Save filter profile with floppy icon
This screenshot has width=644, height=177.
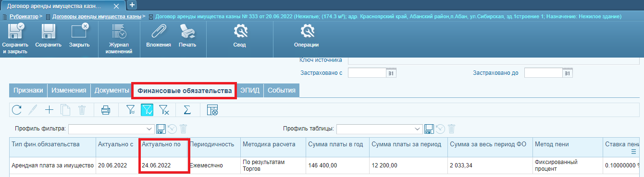tap(161, 129)
